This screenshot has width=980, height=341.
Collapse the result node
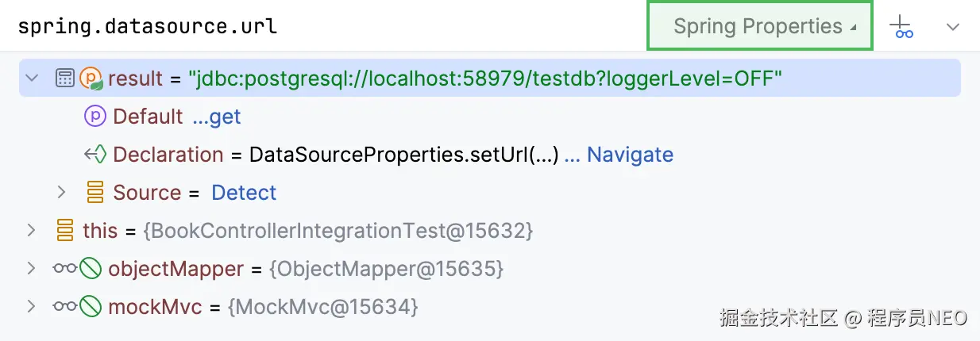[x=32, y=78]
